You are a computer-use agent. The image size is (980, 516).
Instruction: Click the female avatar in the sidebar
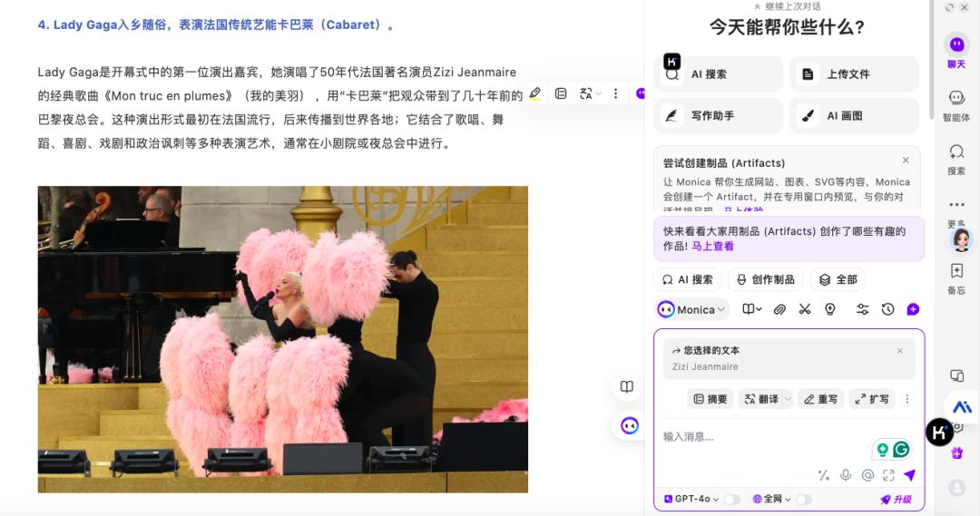coord(961,239)
